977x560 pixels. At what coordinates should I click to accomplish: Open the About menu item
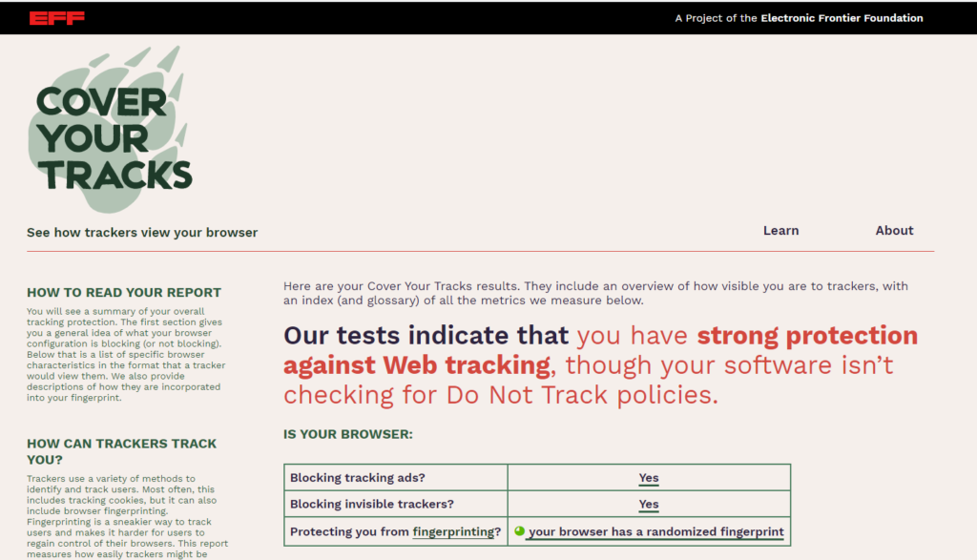click(894, 231)
